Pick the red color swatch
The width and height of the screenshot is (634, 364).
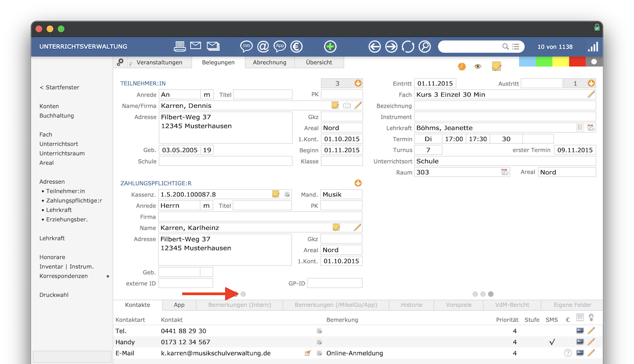577,62
